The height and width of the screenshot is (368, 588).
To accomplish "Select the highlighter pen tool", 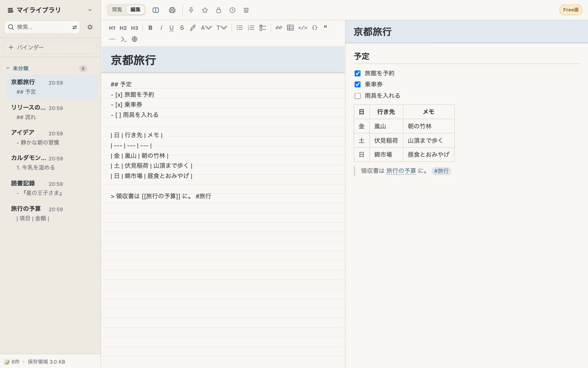I will coord(193,28).
